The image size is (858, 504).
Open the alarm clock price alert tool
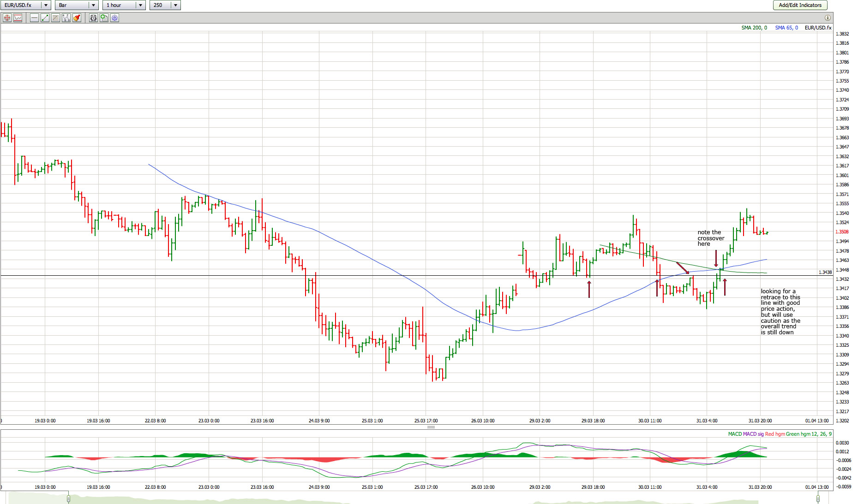[x=93, y=18]
